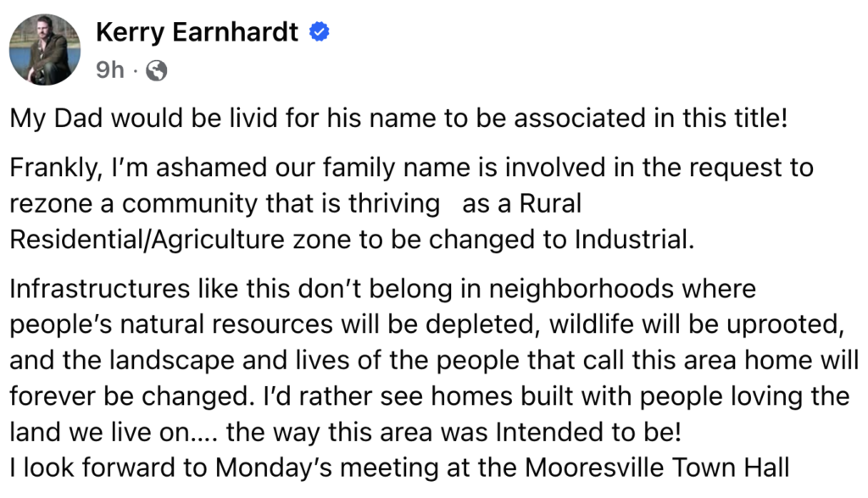Click the globe public audience icon

point(156,71)
